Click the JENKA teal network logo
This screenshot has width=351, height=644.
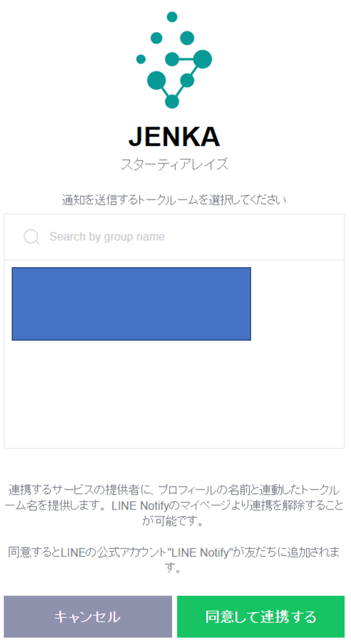[174, 60]
